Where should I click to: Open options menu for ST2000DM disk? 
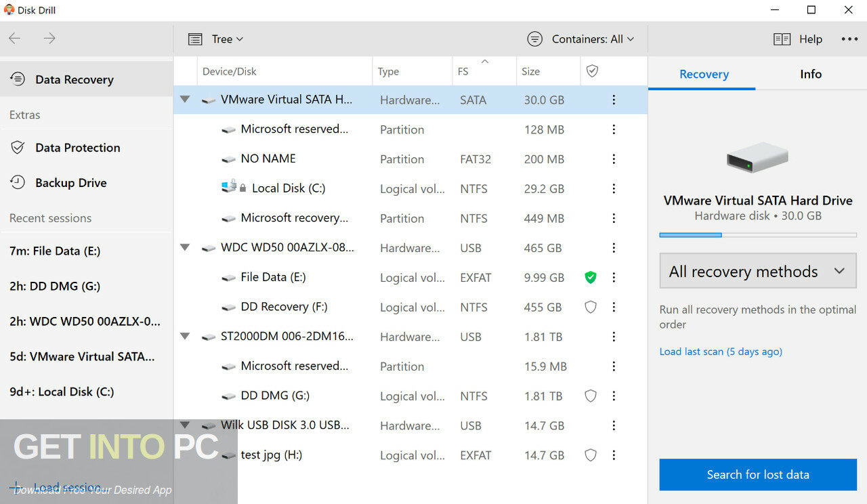[x=614, y=337]
